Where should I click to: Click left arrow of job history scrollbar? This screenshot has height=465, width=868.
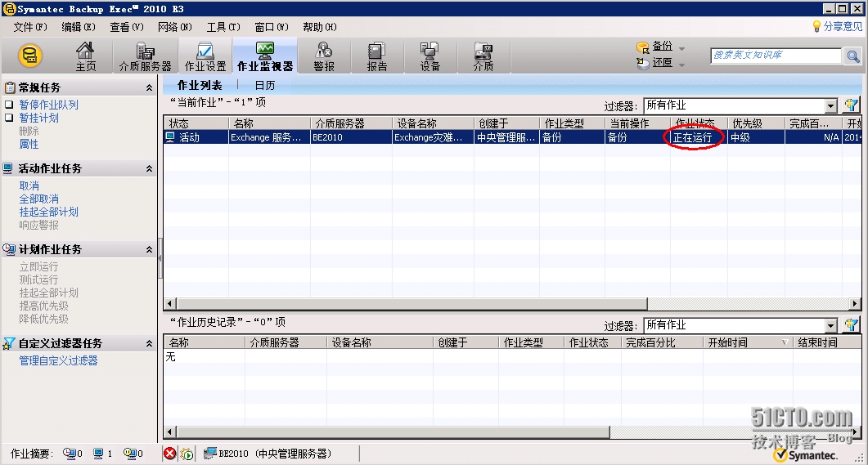coord(170,431)
